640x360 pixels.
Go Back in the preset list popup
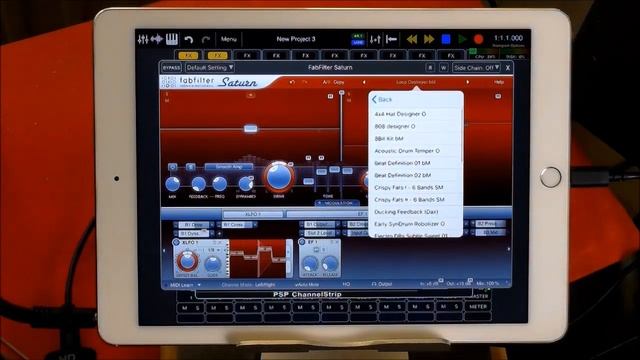[382, 100]
